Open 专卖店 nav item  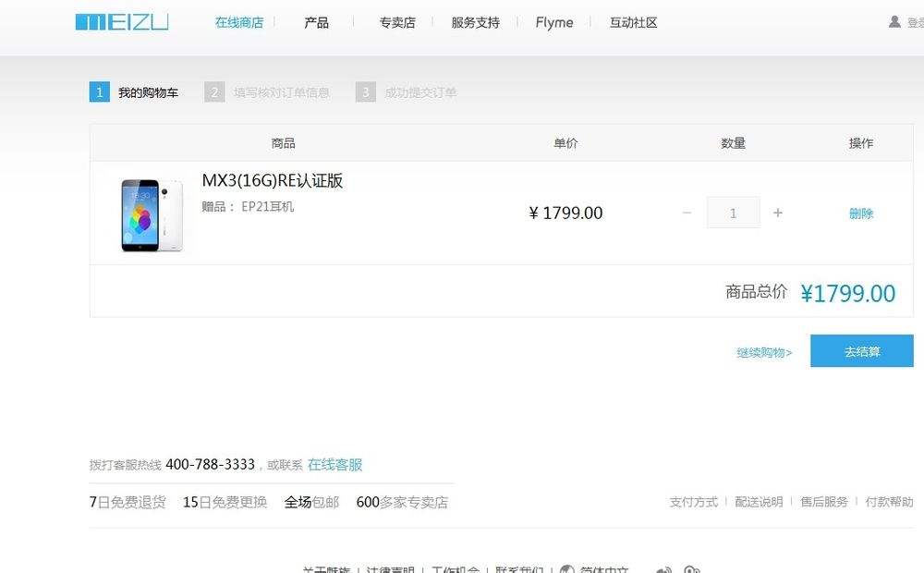click(x=397, y=22)
